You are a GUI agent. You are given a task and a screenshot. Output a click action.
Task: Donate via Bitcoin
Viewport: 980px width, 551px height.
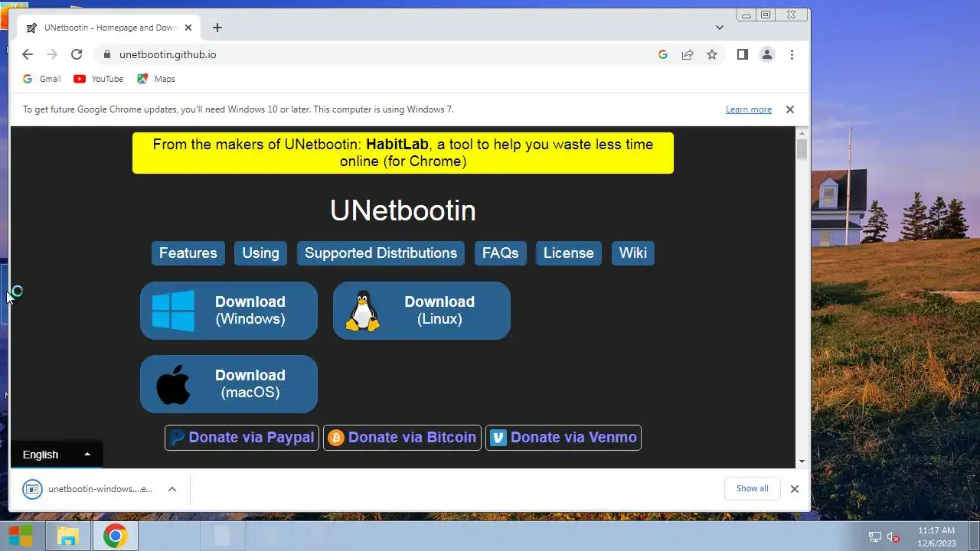point(403,438)
